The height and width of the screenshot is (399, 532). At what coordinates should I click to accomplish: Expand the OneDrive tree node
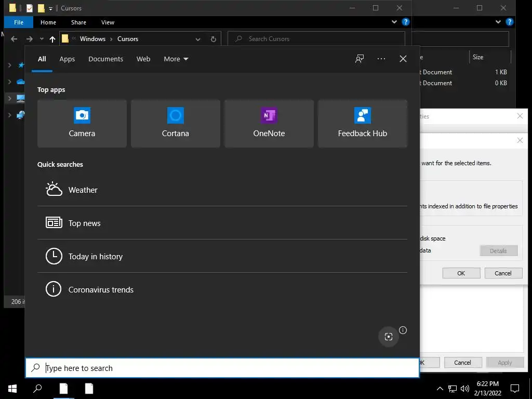[9, 82]
